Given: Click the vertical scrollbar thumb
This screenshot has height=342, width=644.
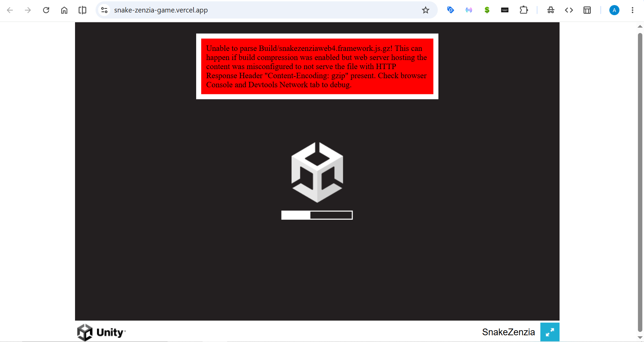Looking at the screenshot, I should (640, 182).
